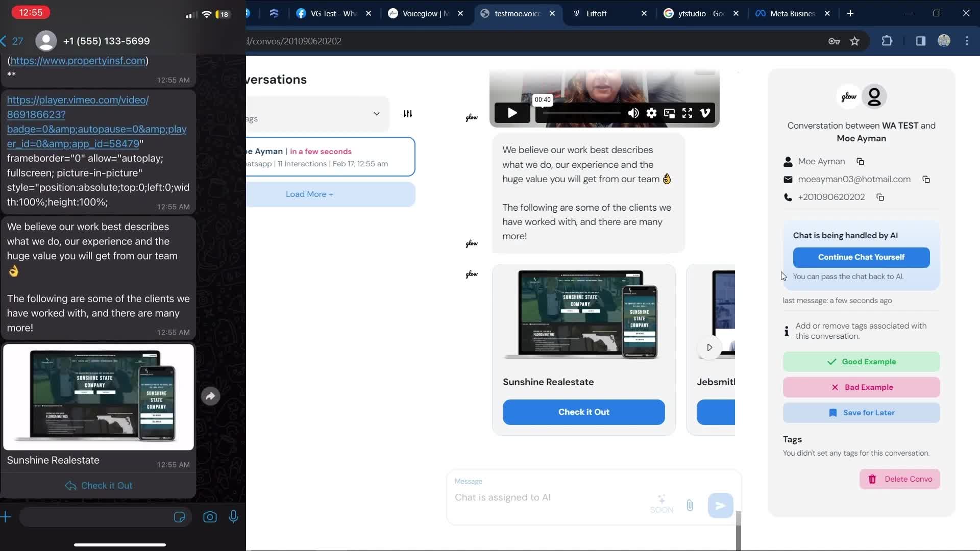Viewport: 980px width, 551px height.
Task: Switch to Meta Business tab
Action: tap(792, 13)
